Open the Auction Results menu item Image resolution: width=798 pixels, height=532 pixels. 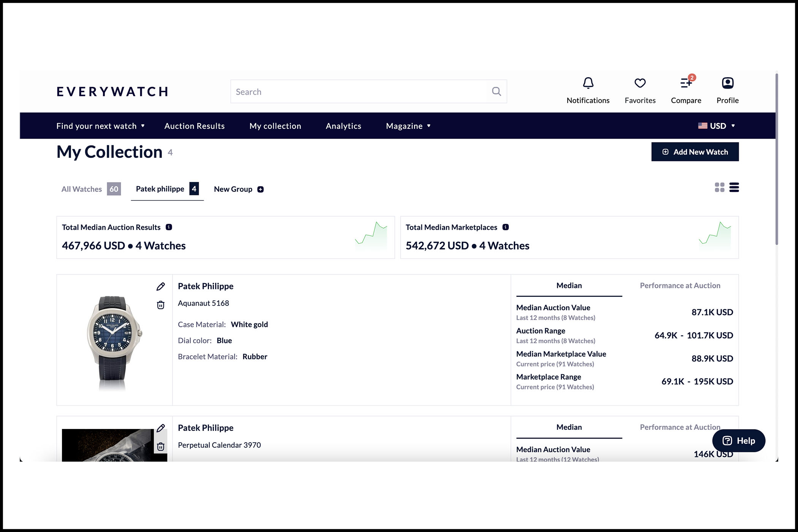[194, 126]
